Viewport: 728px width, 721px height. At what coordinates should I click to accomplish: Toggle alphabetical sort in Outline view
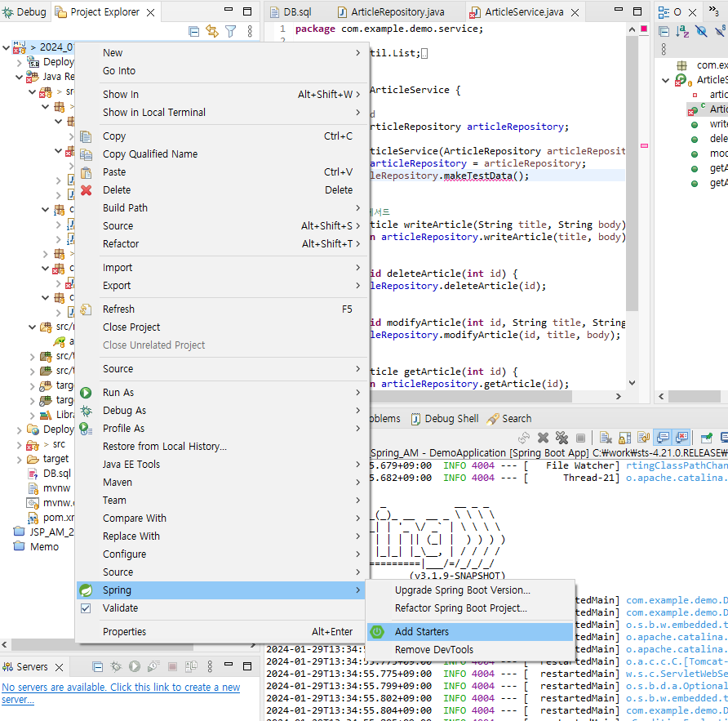click(682, 32)
